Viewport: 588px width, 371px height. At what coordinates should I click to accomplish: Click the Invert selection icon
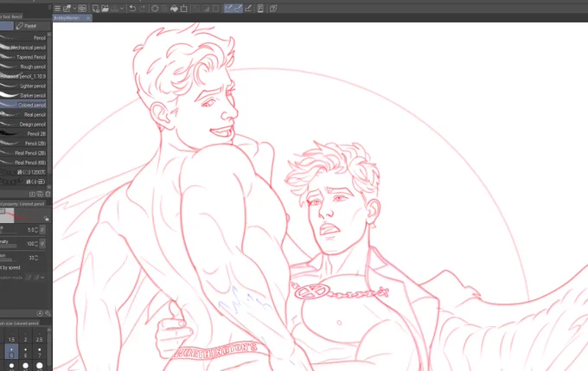tap(206, 9)
